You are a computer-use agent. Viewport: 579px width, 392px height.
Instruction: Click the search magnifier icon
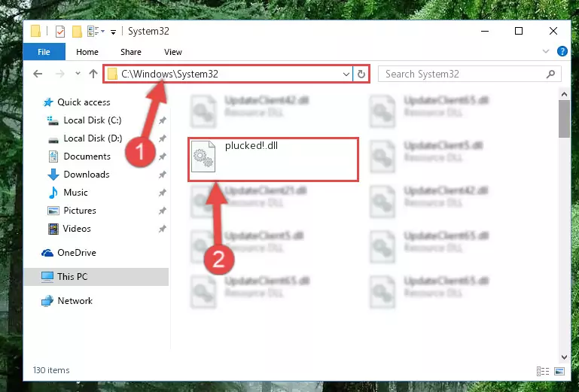pyautogui.click(x=550, y=74)
